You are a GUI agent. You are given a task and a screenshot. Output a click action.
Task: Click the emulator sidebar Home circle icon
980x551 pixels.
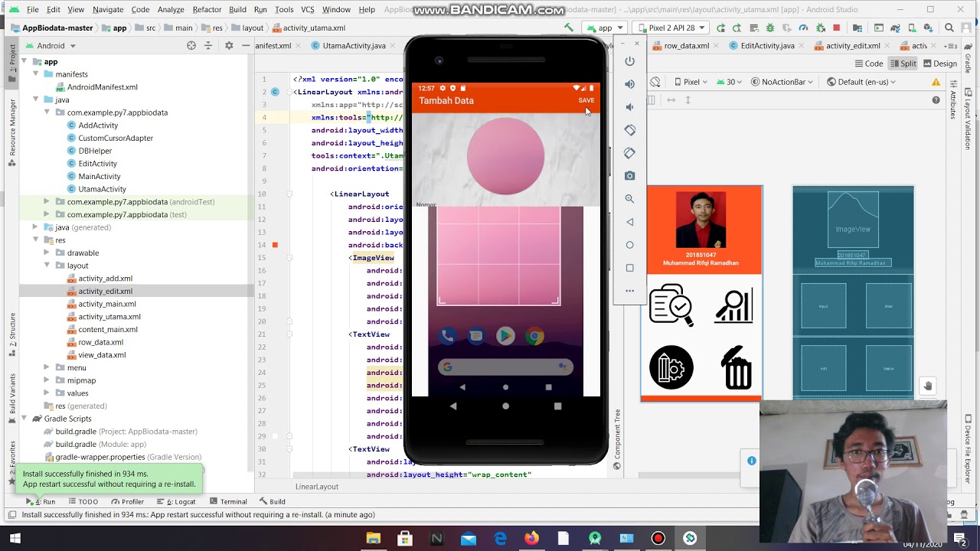tap(629, 245)
